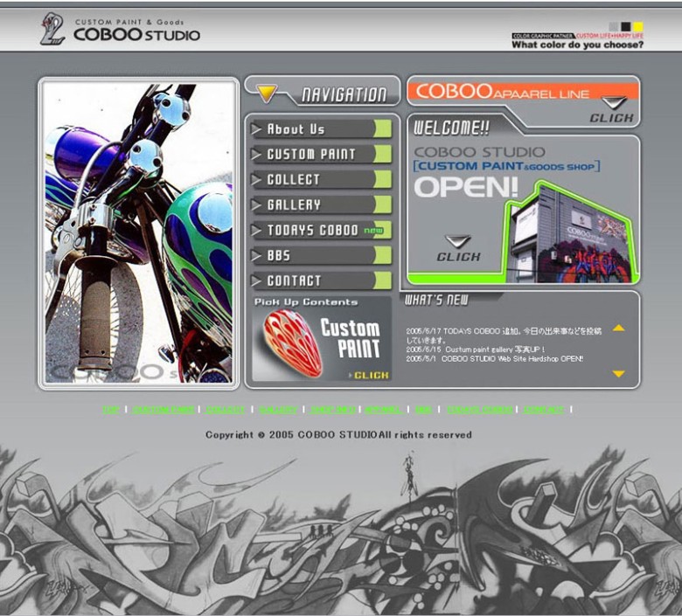Image resolution: width=682 pixels, height=616 pixels.
Task: Click the yellow CLICK link under Custom PAINT
Action: pos(368,375)
